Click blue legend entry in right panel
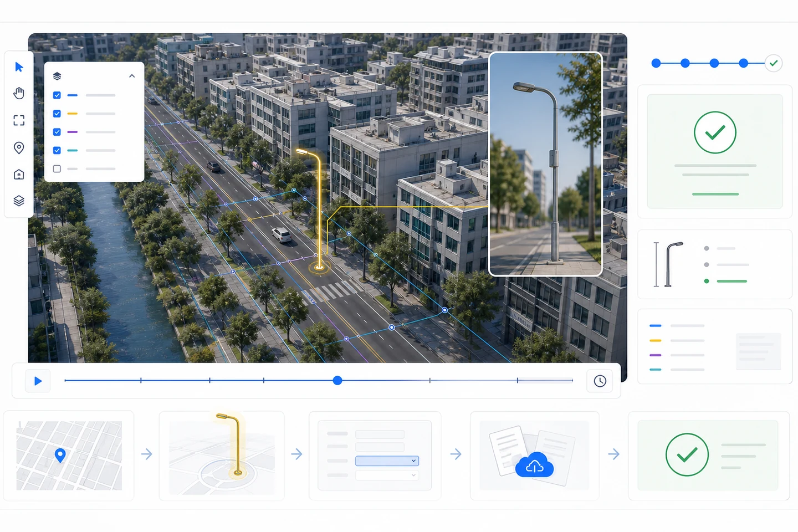The image size is (798, 532). 677,326
